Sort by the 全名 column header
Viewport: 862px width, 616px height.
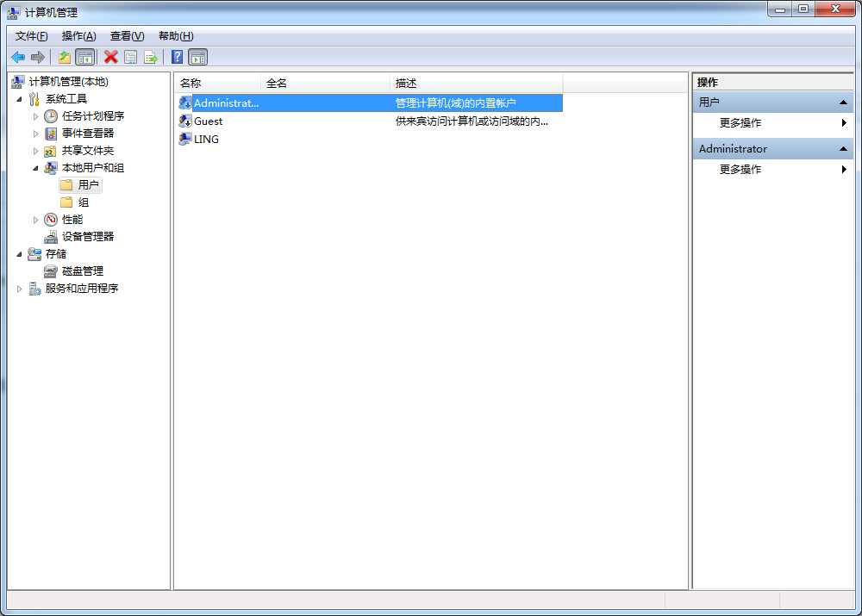326,83
